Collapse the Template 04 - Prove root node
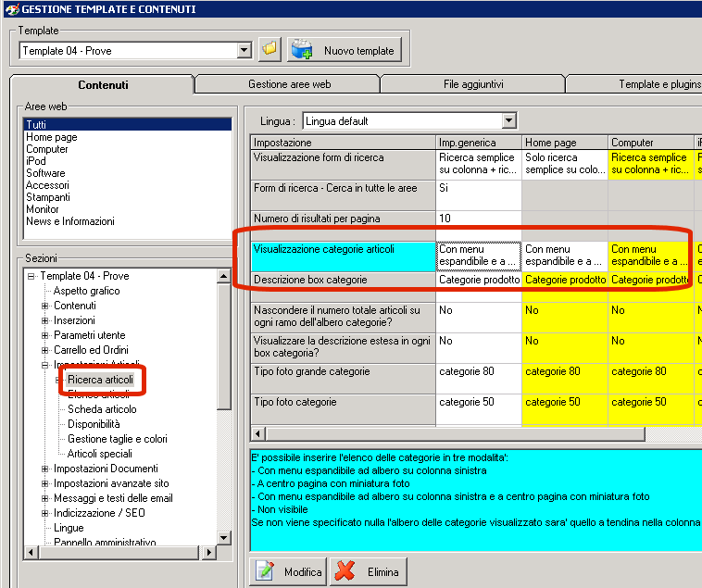 tap(31, 276)
